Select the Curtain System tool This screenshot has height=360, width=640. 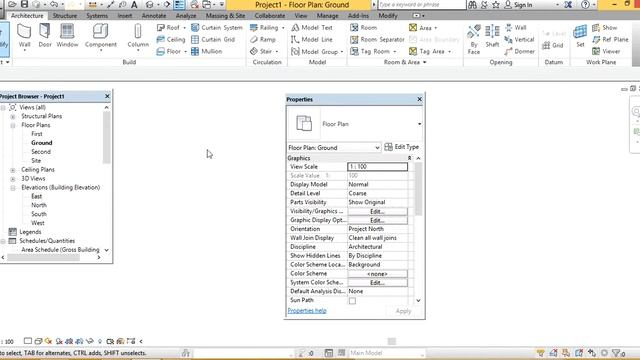coord(217,28)
